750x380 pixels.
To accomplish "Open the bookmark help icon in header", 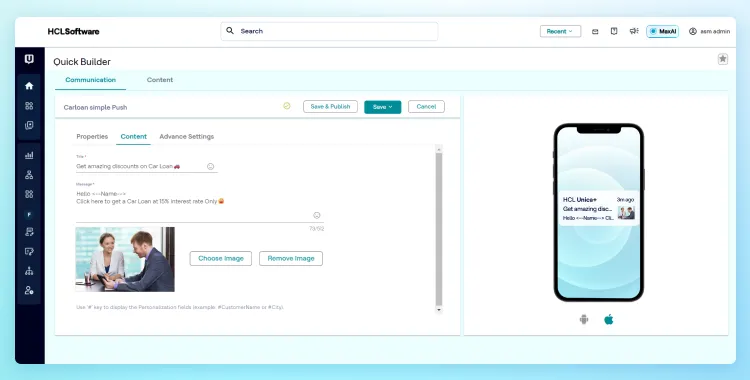I will point(614,31).
